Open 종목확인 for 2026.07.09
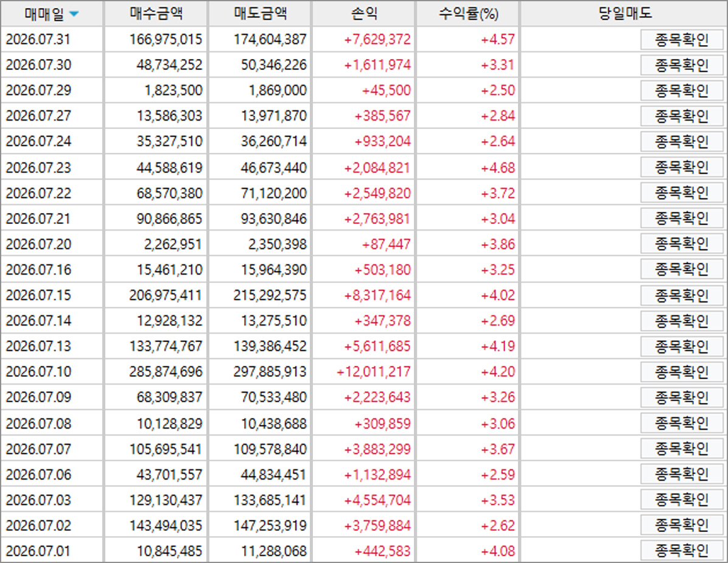The image size is (728, 563). 682,398
